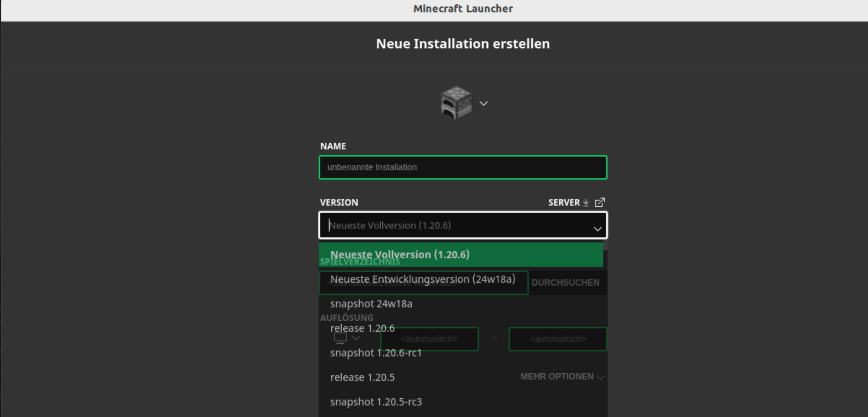
Task: Choose snapshot 24w18a from list
Action: pos(461,303)
